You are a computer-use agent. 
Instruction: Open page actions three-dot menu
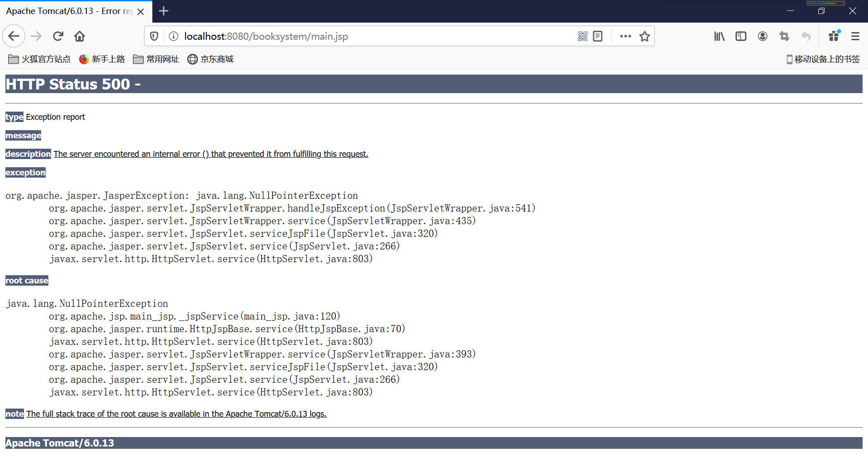tap(625, 36)
